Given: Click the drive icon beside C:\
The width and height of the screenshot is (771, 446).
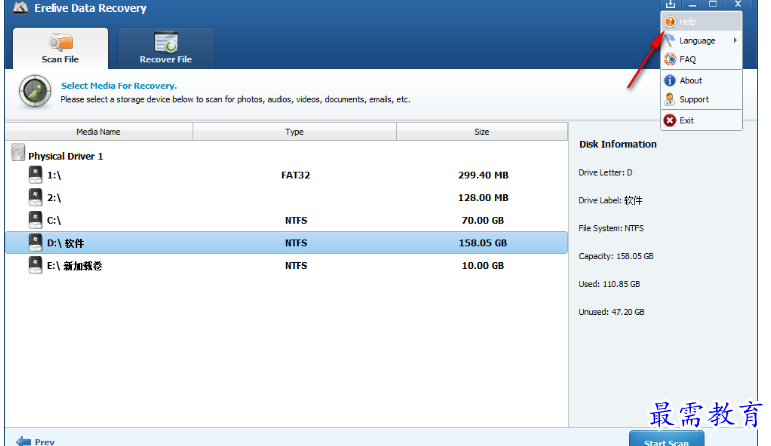Looking at the screenshot, I should coord(35,220).
